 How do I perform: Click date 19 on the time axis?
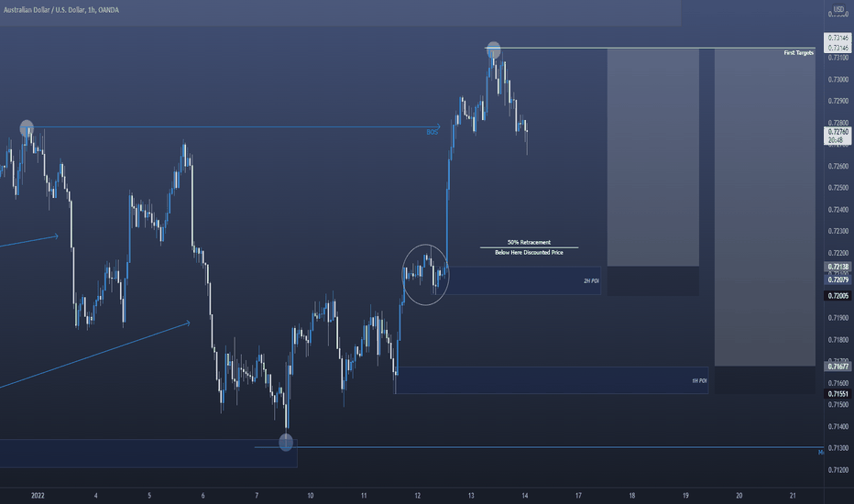685,496
